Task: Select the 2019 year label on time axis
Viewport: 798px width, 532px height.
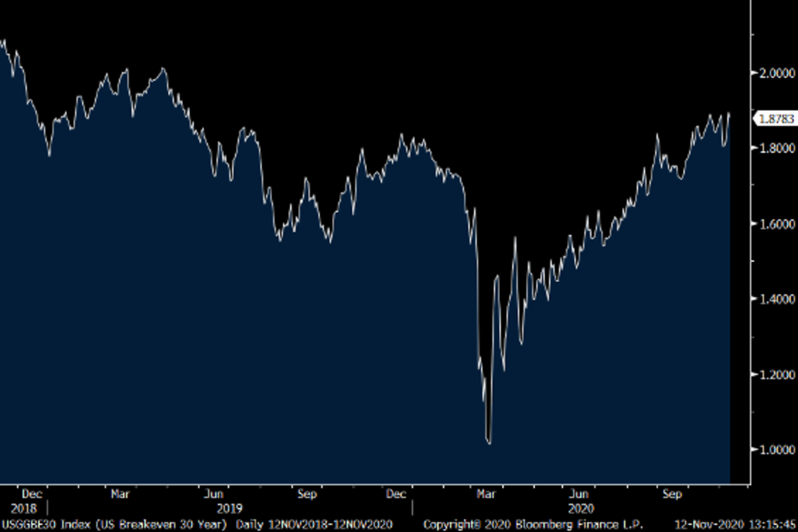Action: pos(229,509)
